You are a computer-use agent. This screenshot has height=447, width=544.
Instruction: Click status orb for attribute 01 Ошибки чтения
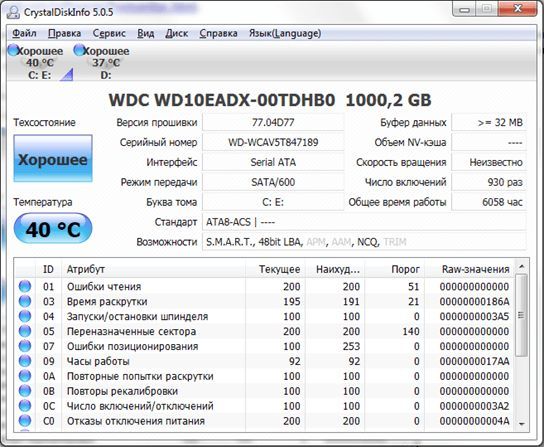25,286
